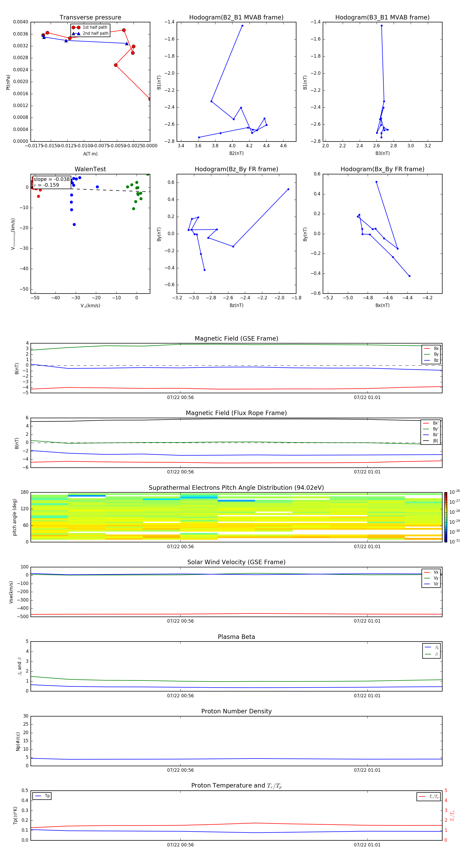Click the "Magnetic Field (GSE Frame)" title
The image size is (473, 868).
pyautogui.click(x=236, y=339)
